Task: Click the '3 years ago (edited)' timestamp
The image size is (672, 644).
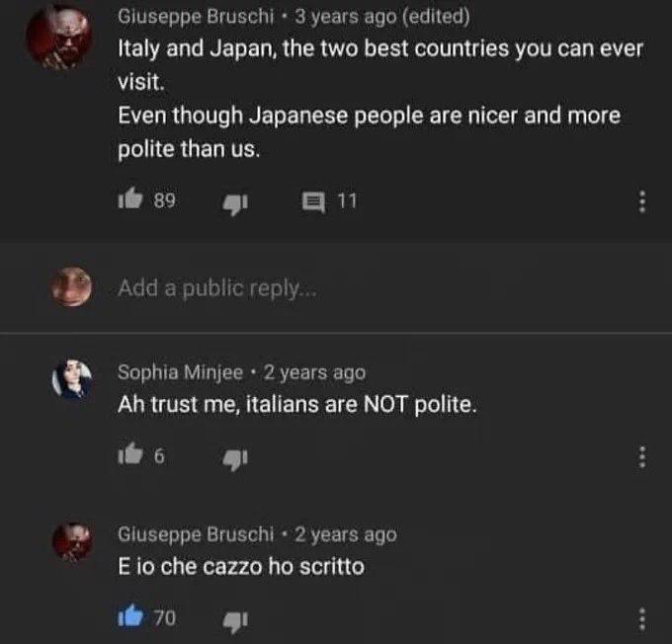Action: point(381,17)
